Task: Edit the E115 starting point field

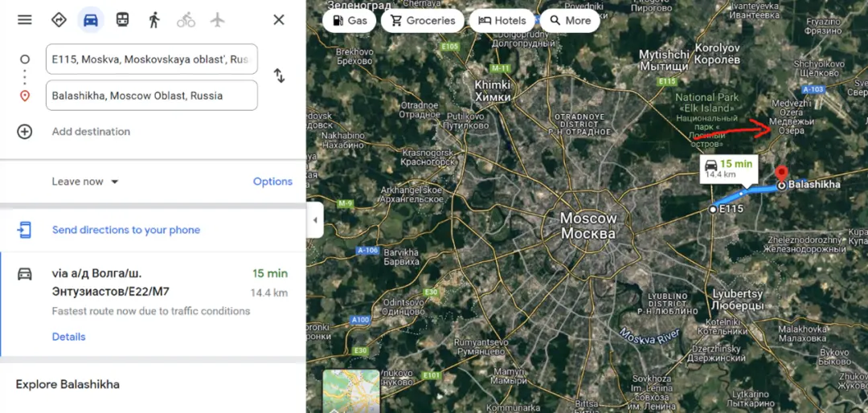Action: 151,59
